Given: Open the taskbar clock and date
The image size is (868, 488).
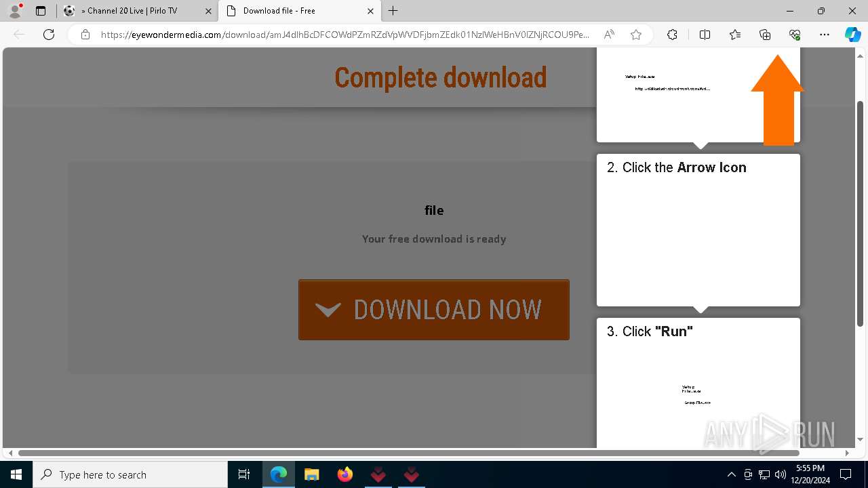Looking at the screenshot, I should (810, 474).
